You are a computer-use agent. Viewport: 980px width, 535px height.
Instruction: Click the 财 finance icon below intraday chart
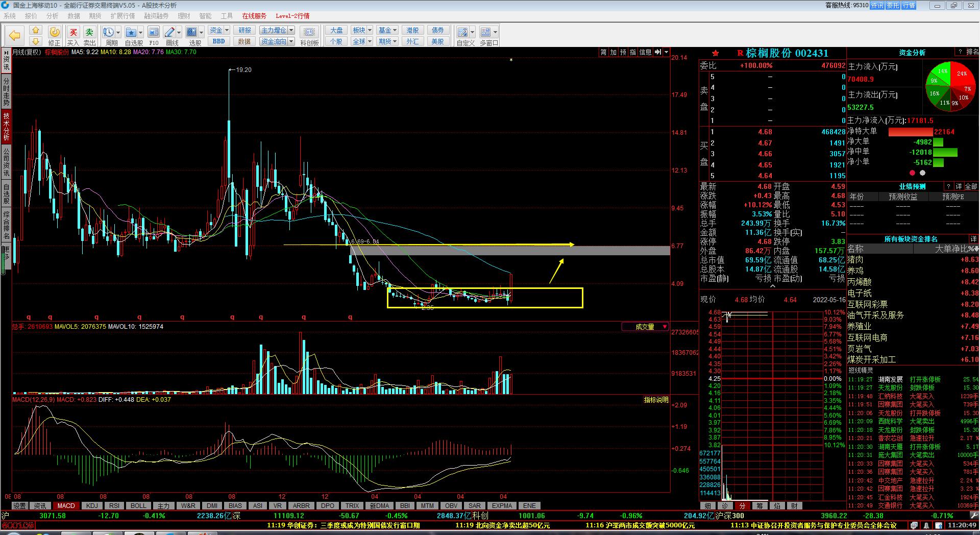[x=795, y=506]
